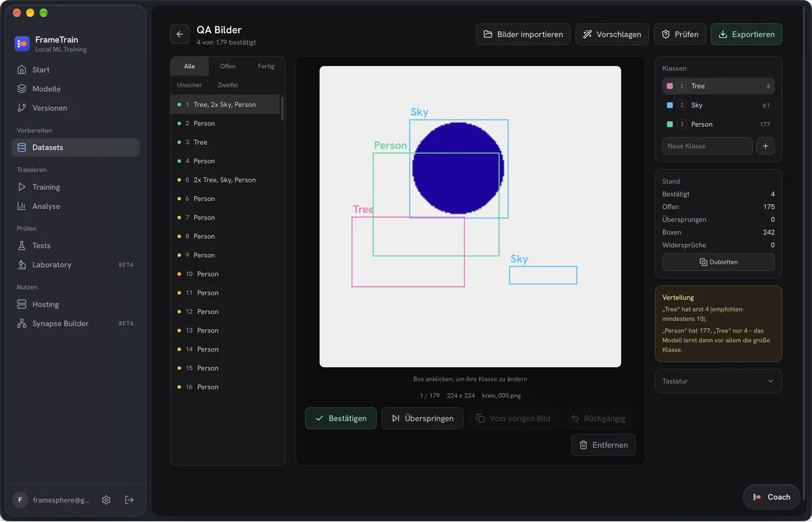Viewport: 812px width, 522px height.
Task: Click the Vorschlagen button
Action: (x=612, y=34)
